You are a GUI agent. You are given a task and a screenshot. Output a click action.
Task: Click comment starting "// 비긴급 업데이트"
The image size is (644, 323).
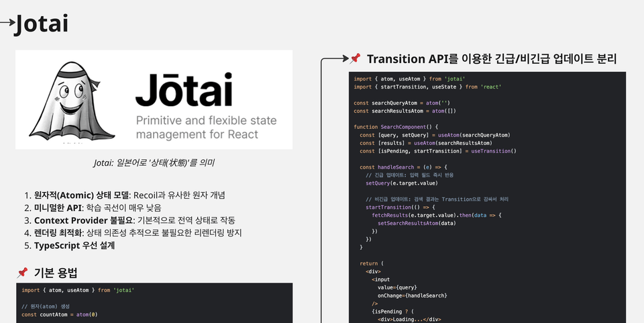point(437,199)
